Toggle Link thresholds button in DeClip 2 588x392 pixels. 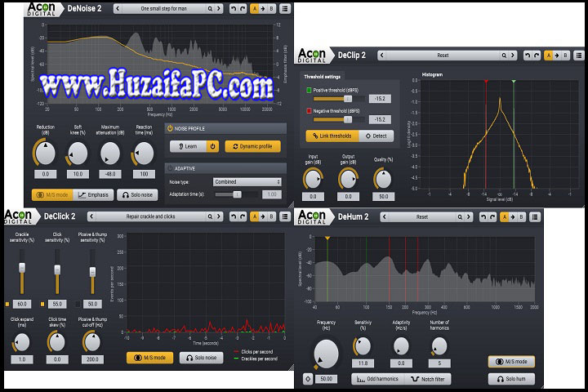coord(332,136)
